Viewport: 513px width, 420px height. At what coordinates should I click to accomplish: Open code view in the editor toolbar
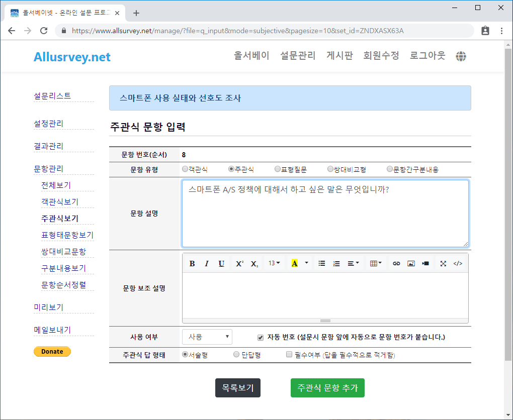tap(458, 264)
